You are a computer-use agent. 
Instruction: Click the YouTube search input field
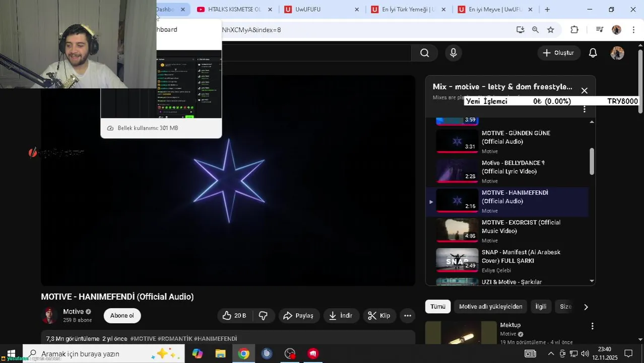[x=316, y=53]
